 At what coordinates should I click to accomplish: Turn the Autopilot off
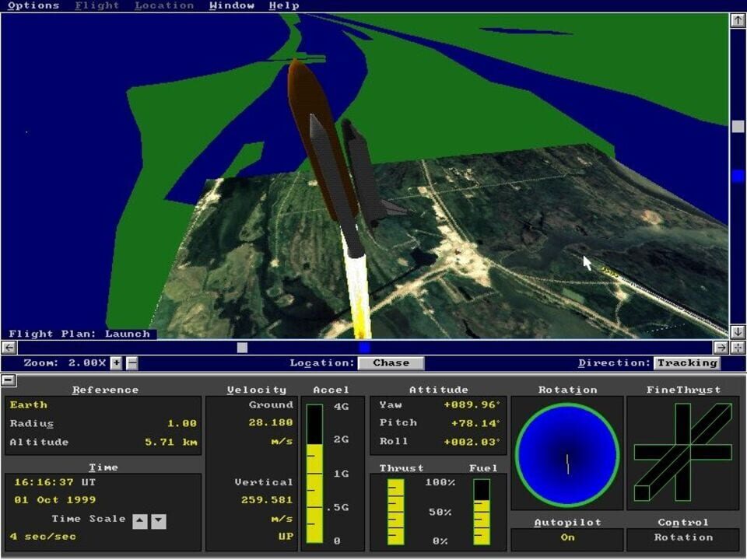566,537
